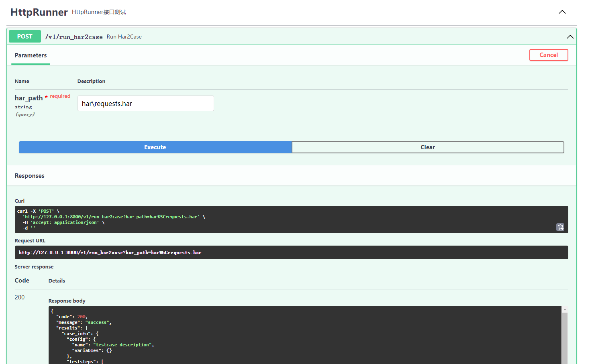
Task: Click the HttpRunner接口测试 description text
Action: [x=99, y=12]
